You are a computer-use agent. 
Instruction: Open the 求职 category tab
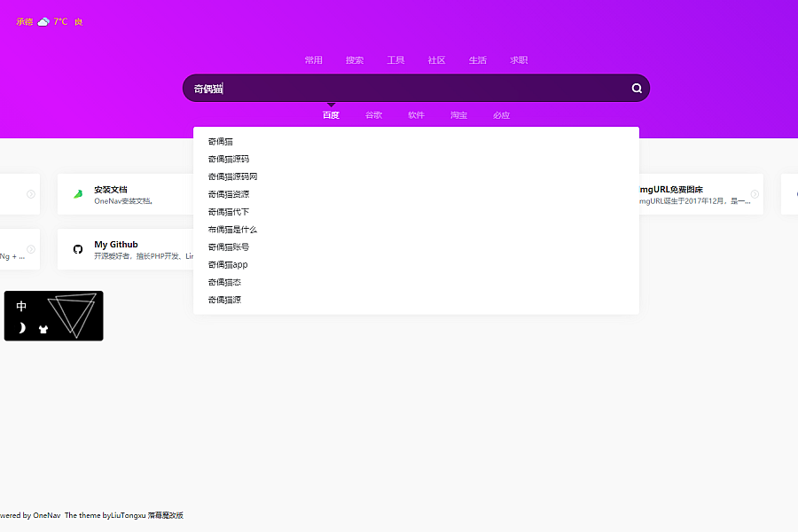(x=519, y=60)
